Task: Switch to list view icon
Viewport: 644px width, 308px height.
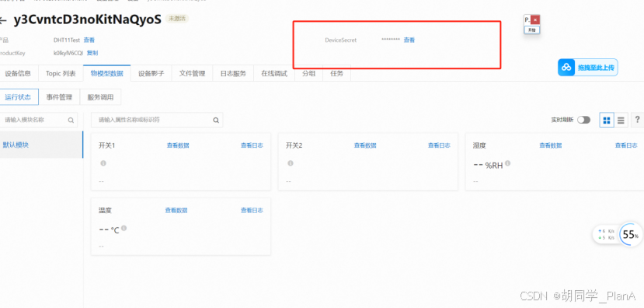Action: pyautogui.click(x=621, y=120)
